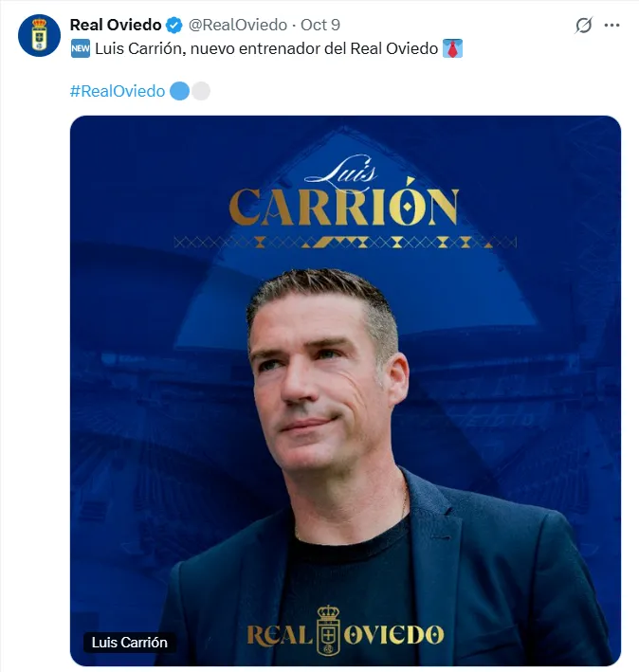The width and height of the screenshot is (639, 672).
Task: Follow the #RealOviedo hashtag link
Action: coord(118,91)
